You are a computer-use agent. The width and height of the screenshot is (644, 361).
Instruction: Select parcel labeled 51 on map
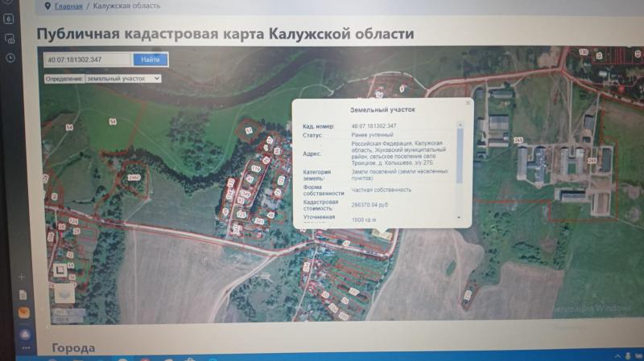click(250, 130)
